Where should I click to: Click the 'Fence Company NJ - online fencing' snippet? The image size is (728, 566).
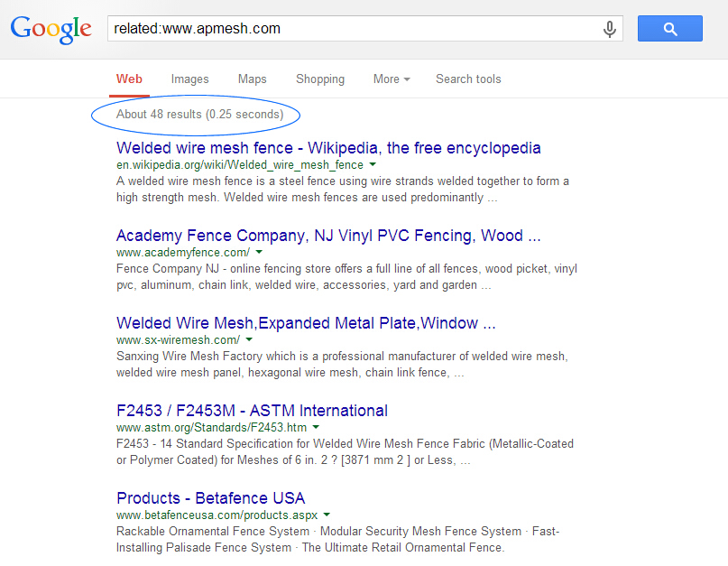tap(346, 277)
